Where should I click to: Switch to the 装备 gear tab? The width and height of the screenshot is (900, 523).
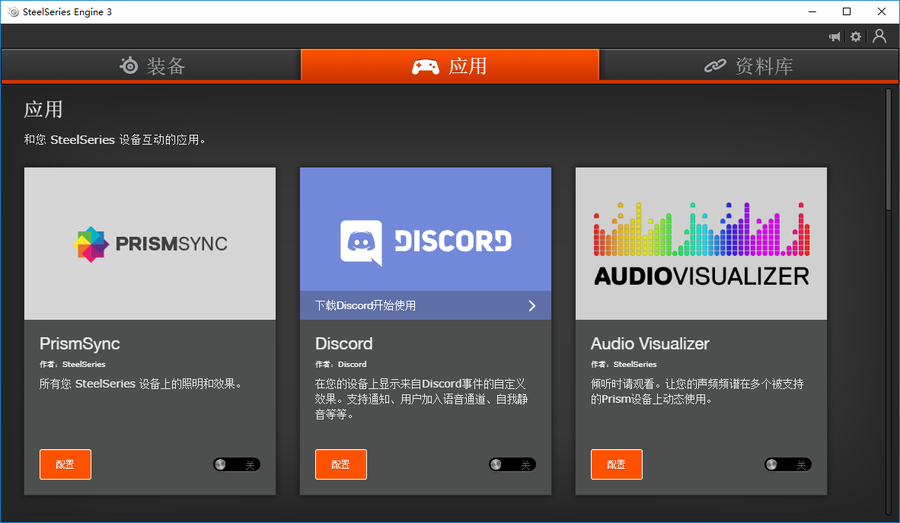[151, 66]
